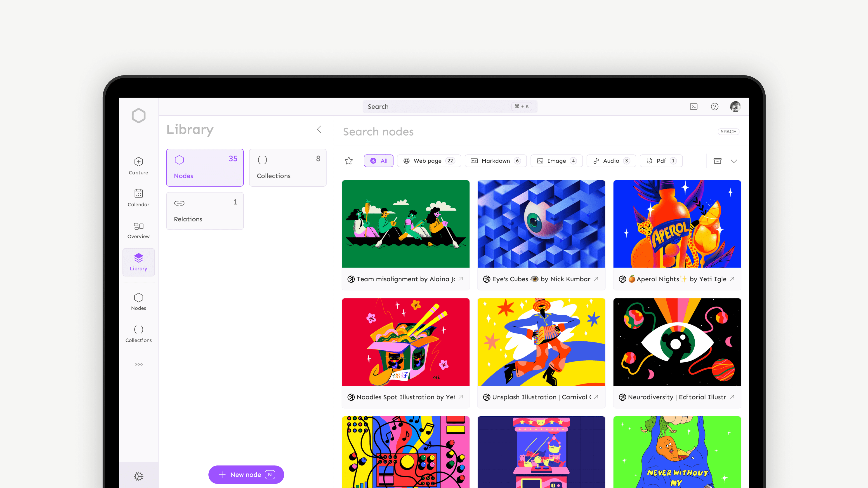868x488 pixels.
Task: Click the sidebar more options ellipsis
Action: coord(139,364)
